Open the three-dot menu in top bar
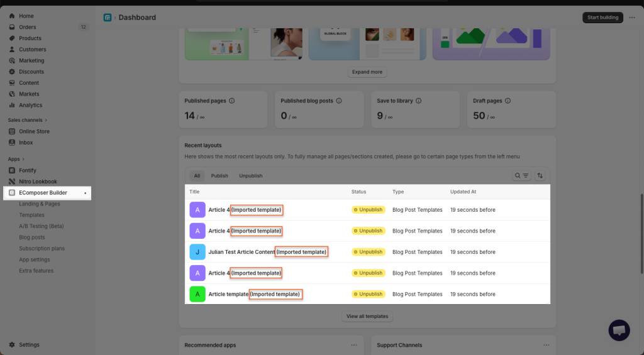This screenshot has width=644, height=355. pos(632,18)
